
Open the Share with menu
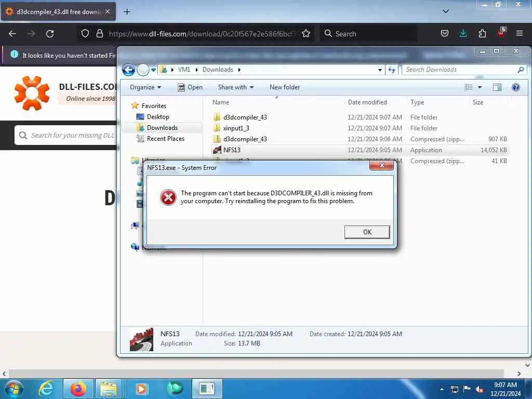pos(236,87)
